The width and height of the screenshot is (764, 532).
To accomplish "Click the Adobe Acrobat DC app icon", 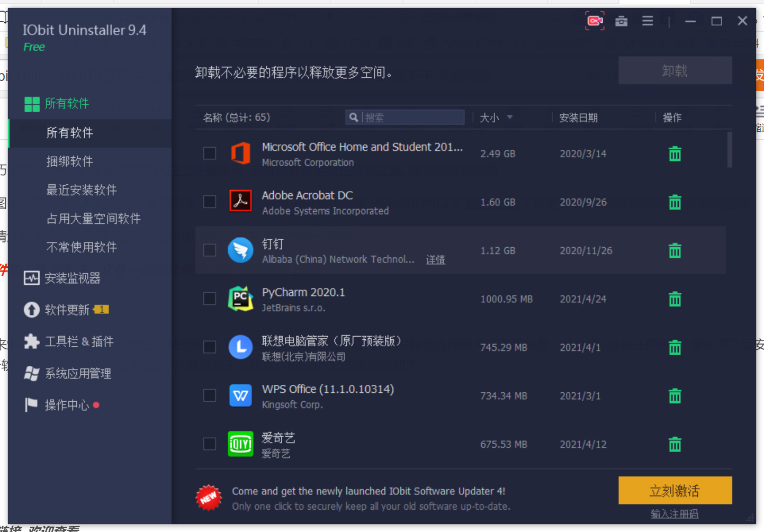I will coord(240,202).
